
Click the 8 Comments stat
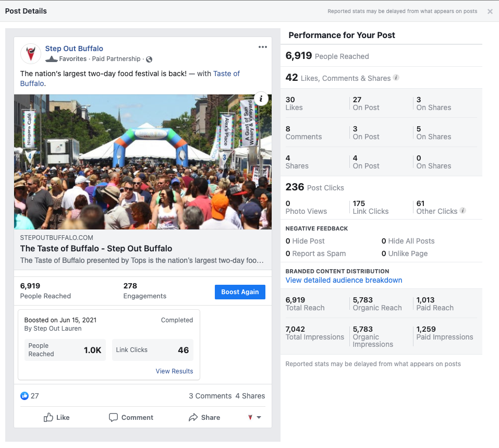pyautogui.click(x=303, y=133)
